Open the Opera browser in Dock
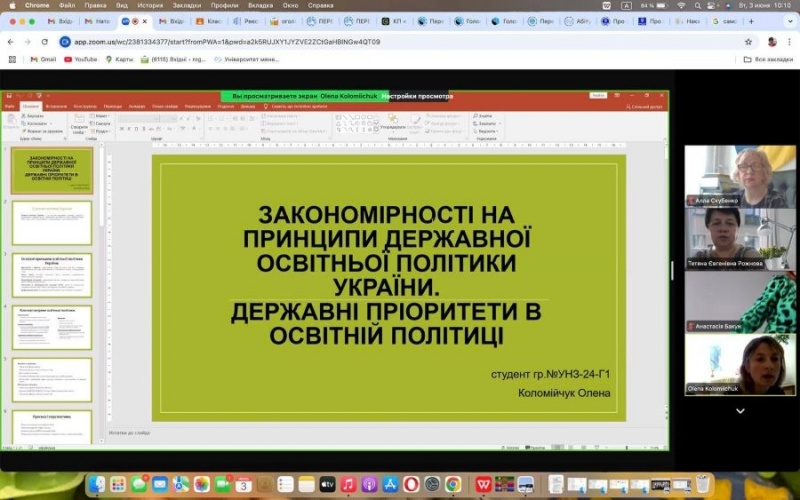The image size is (800, 500). coord(411,485)
